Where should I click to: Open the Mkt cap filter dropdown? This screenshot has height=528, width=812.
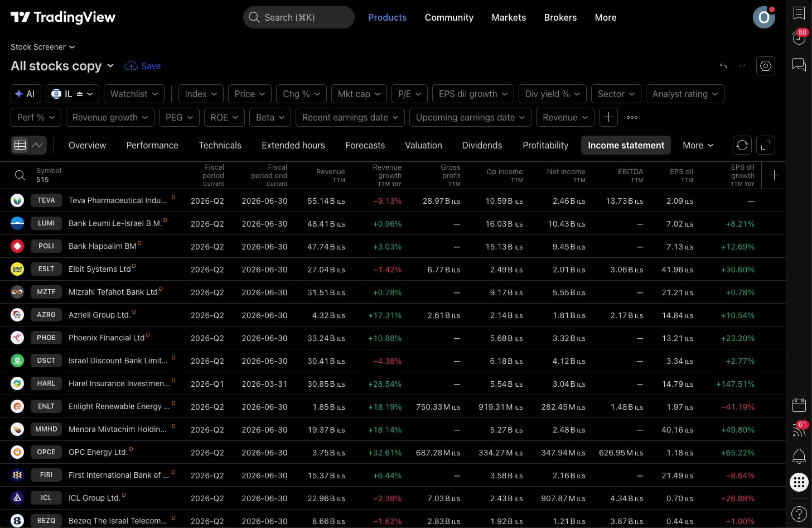(x=359, y=94)
